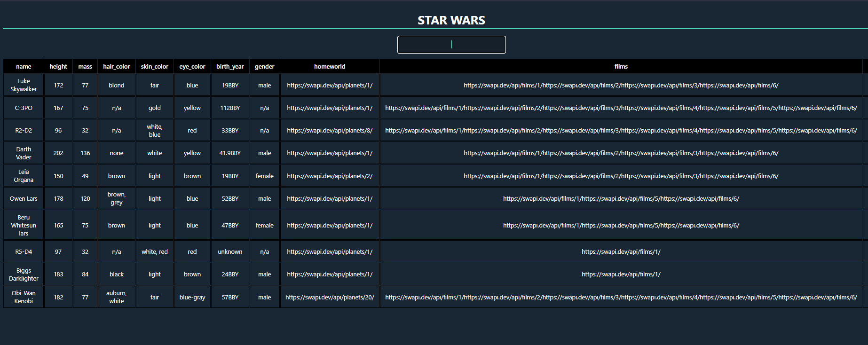Click the films URLs in Luke Skywalker's row
Image resolution: width=868 pixels, height=345 pixels.
621,85
